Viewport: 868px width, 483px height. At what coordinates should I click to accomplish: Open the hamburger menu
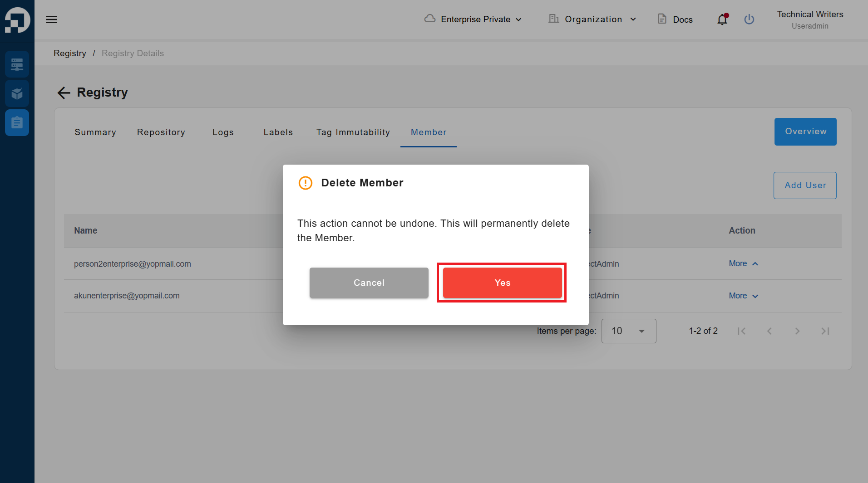[x=51, y=20]
